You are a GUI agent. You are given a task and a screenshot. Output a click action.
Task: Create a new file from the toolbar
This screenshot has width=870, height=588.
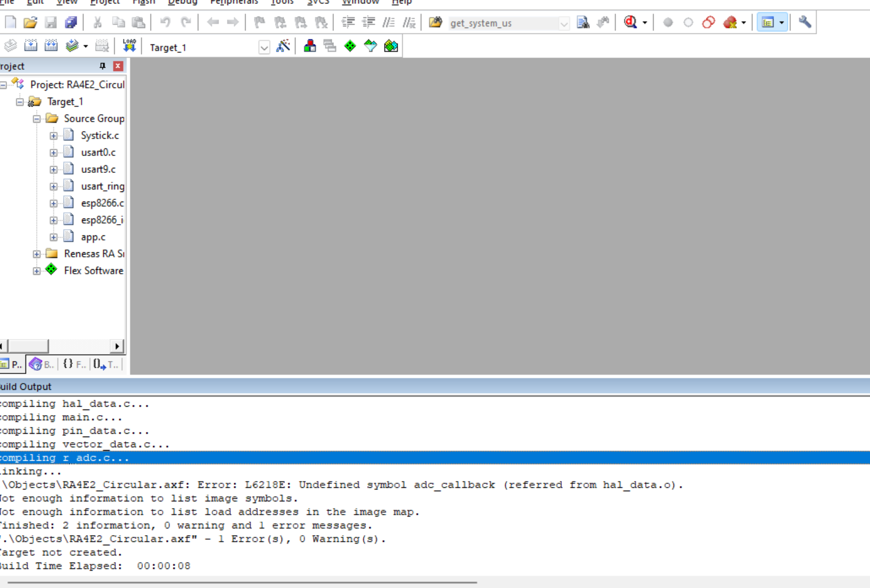click(11, 23)
